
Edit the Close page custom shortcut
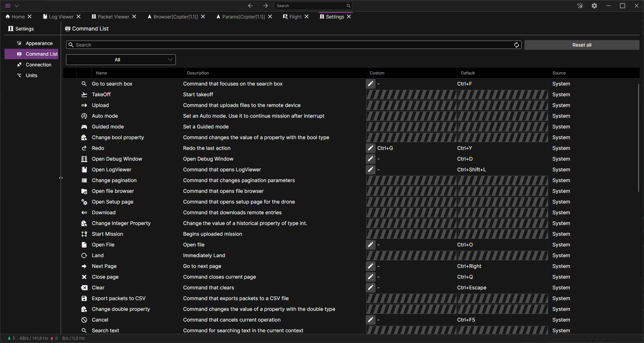point(370,277)
